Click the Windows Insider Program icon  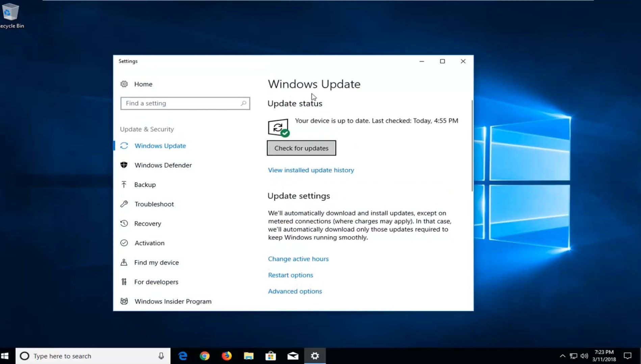click(124, 301)
